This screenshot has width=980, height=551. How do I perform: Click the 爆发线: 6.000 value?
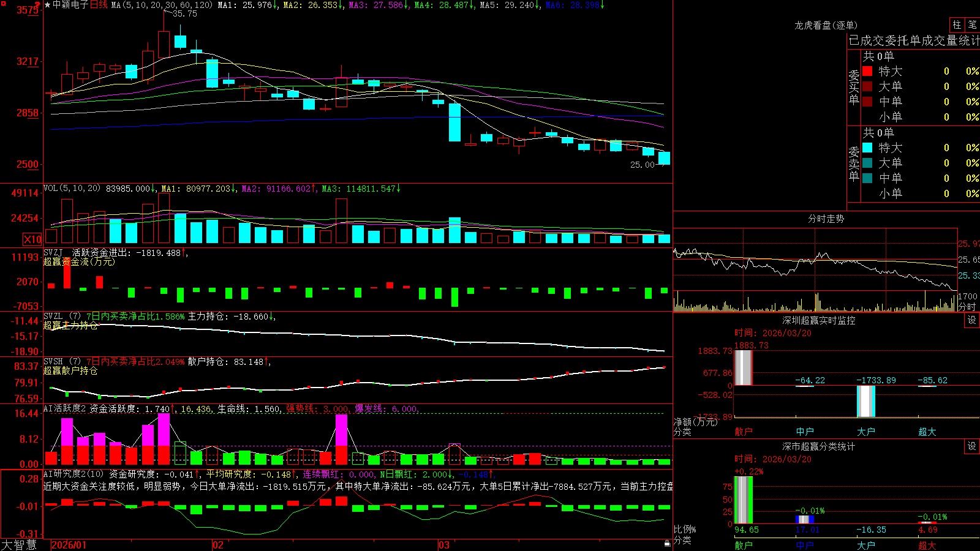[x=386, y=409]
